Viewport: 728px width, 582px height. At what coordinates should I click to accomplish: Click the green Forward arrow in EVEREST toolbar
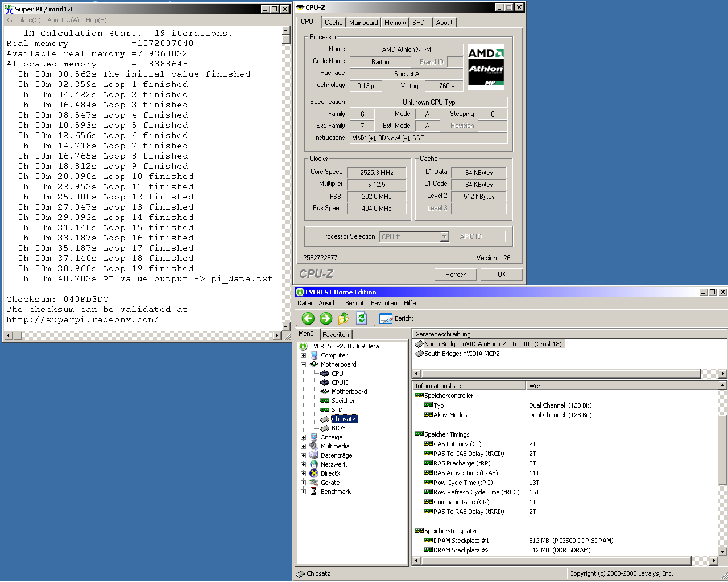click(326, 318)
